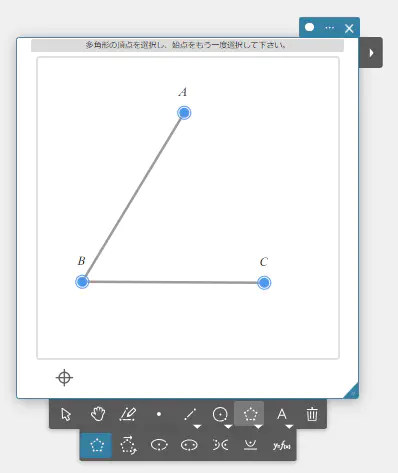Click point B on the canvas

(82, 282)
